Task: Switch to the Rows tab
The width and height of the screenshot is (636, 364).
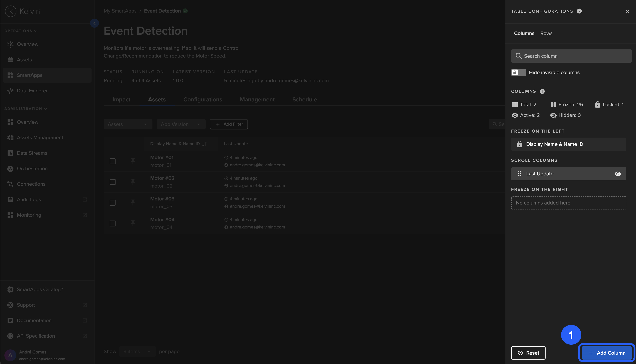Action: pos(546,33)
